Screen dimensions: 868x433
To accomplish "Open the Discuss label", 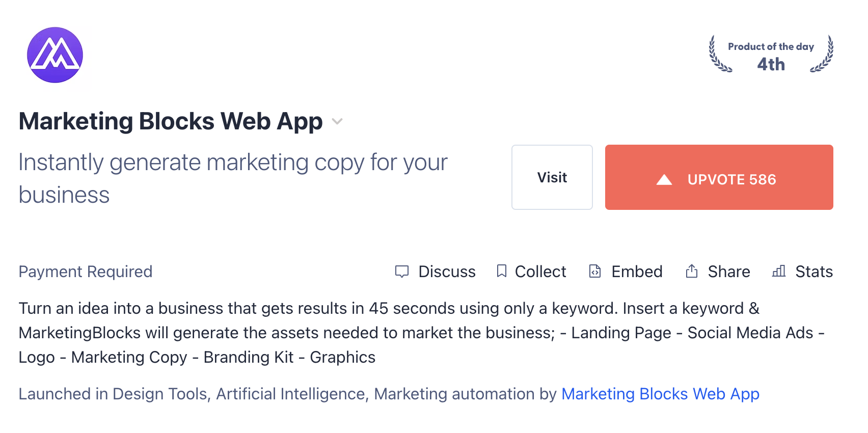I will pos(447,272).
